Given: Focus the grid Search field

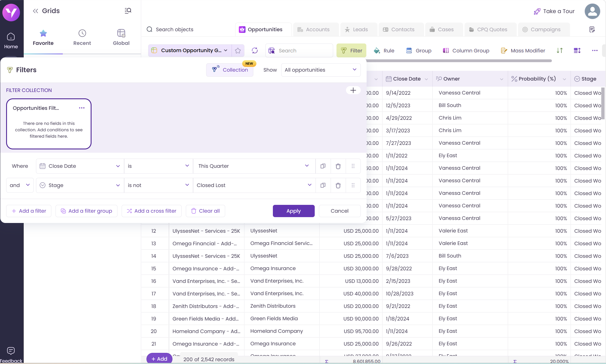Looking at the screenshot, I should (x=299, y=50).
